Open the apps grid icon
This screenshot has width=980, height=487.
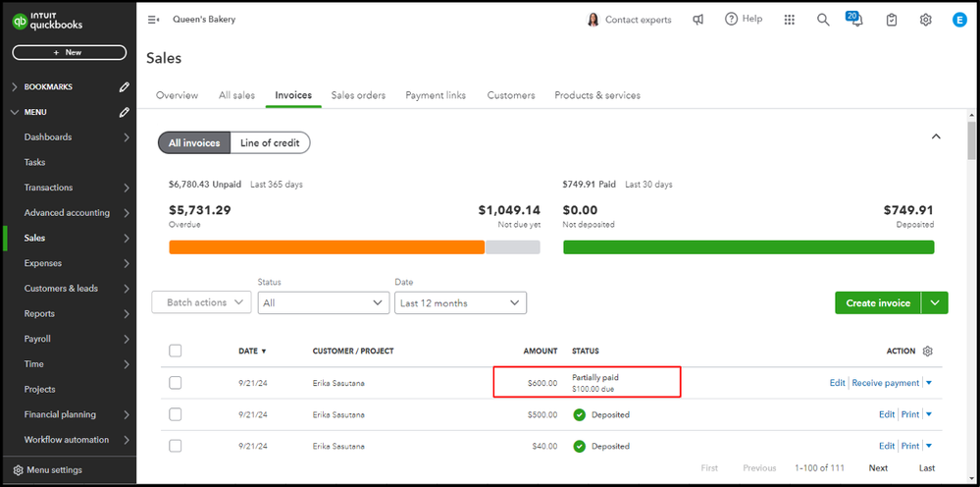pyautogui.click(x=790, y=20)
